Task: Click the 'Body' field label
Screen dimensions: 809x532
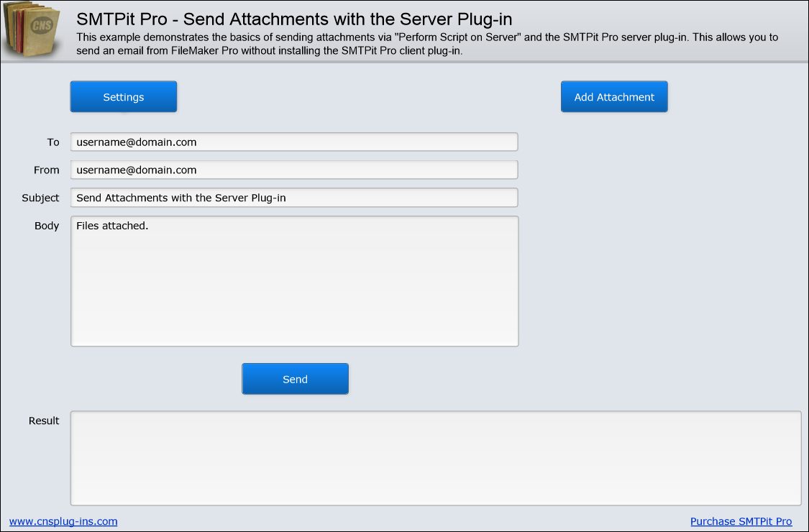Action: coord(47,226)
